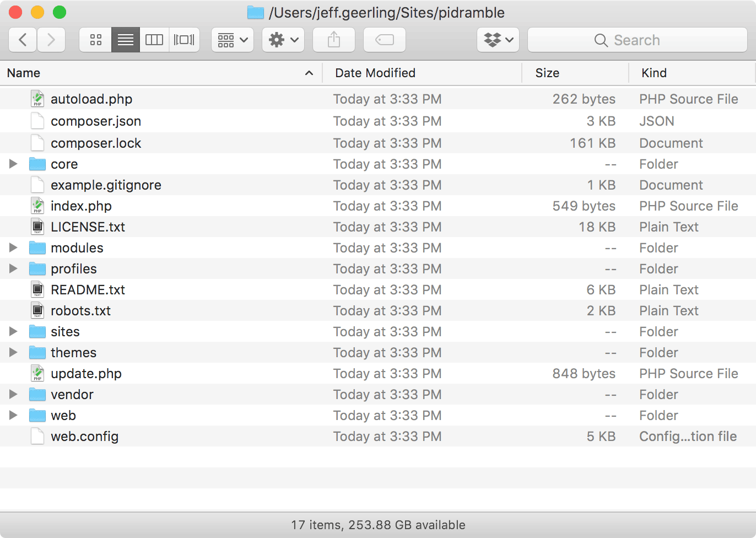Select the autoload.php file icon
The height and width of the screenshot is (538, 756).
pyautogui.click(x=37, y=99)
